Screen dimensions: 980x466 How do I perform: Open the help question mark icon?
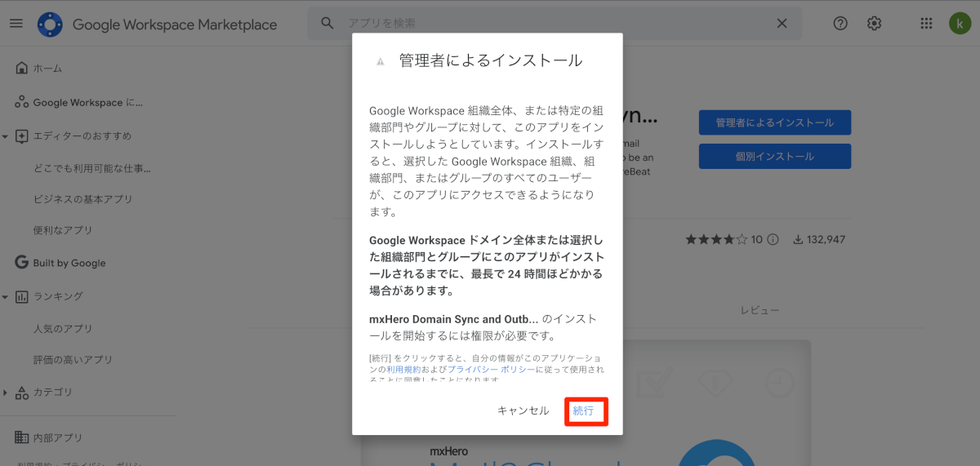click(x=840, y=23)
